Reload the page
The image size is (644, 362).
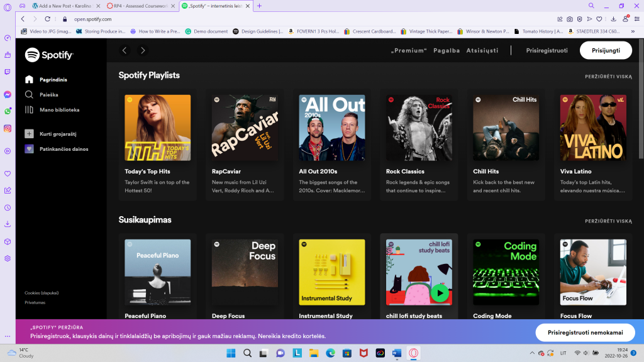[x=48, y=19]
